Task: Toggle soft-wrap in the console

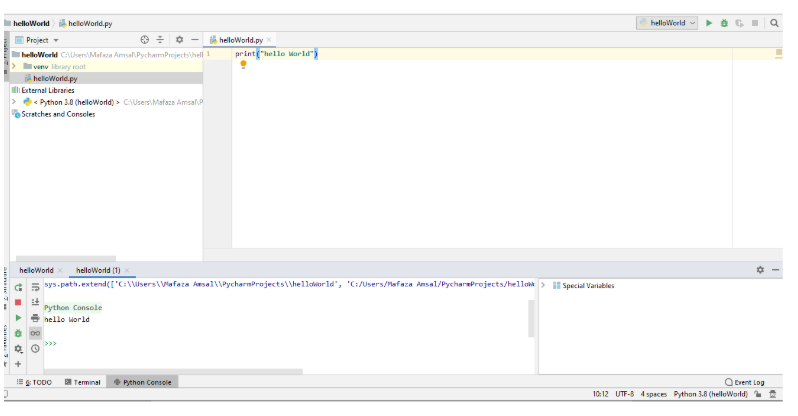Action: [35, 287]
